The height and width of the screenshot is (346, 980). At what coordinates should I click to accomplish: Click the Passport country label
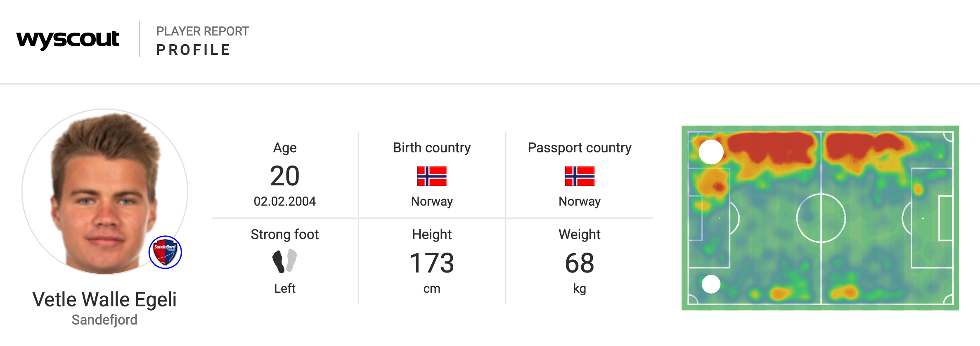point(580,148)
